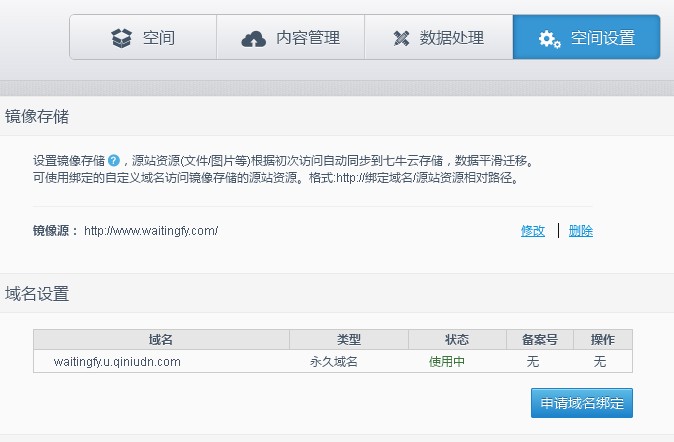This screenshot has width=674, height=442.
Task: Click the gears icon for 空间设置
Action: [x=549, y=39]
